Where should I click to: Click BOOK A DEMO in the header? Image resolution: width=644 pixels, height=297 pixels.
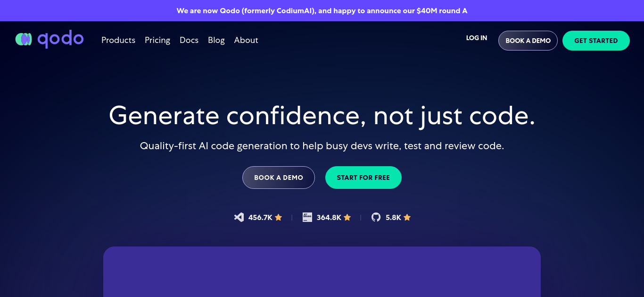click(x=528, y=41)
